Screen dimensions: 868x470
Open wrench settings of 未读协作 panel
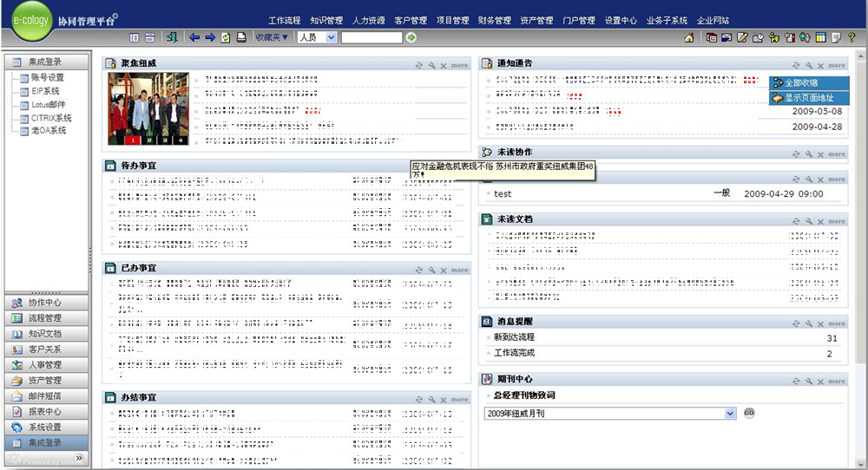(809, 154)
